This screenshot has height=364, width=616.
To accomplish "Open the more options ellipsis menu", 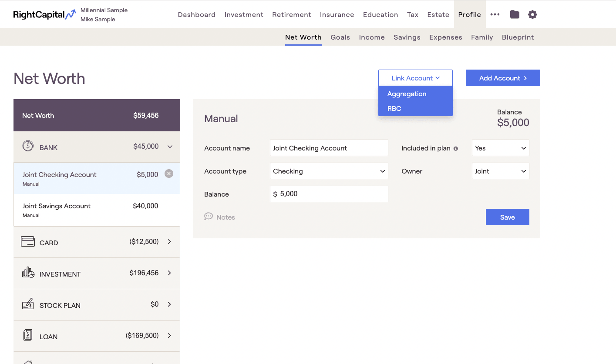I will tap(495, 14).
